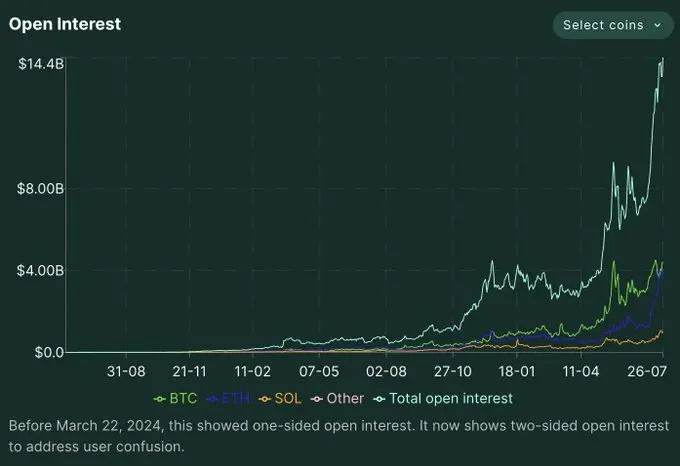Image resolution: width=680 pixels, height=466 pixels.
Task: Click the Open Interest chart title
Action: click(x=65, y=24)
